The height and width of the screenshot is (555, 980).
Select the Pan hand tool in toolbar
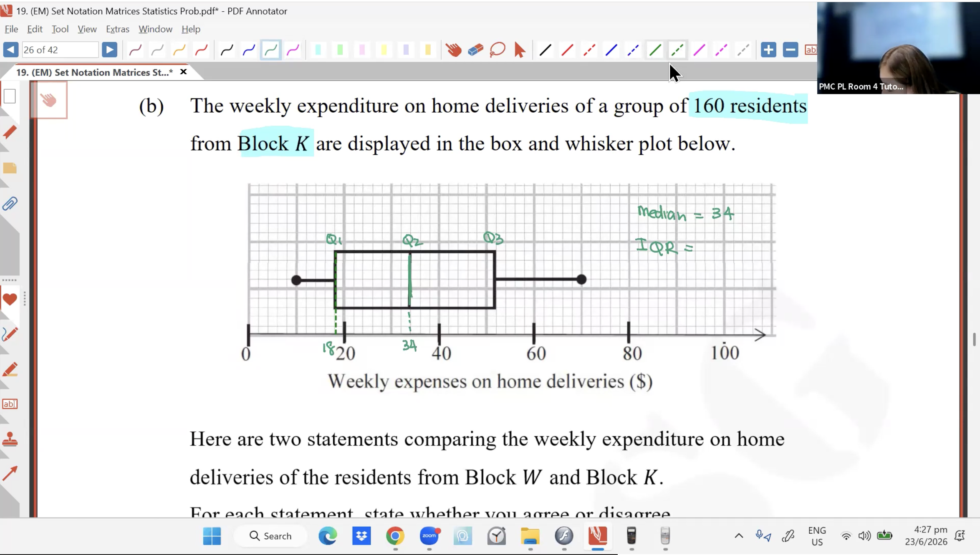(x=453, y=50)
